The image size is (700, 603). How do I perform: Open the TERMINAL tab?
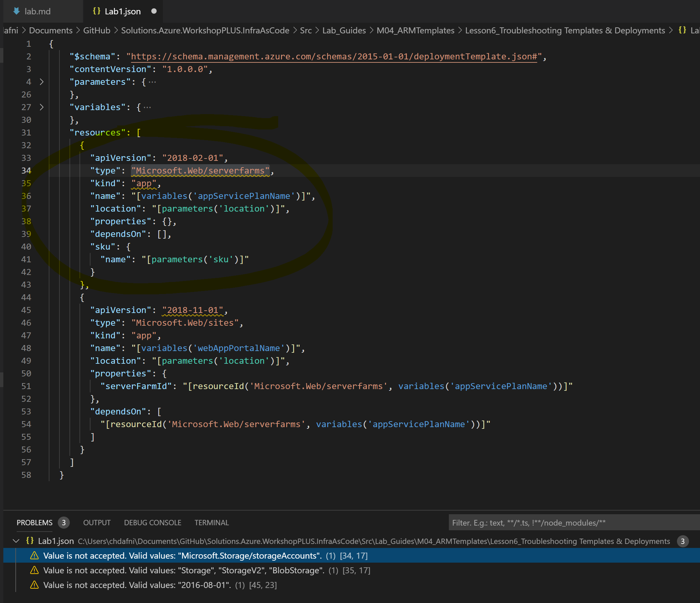211,522
